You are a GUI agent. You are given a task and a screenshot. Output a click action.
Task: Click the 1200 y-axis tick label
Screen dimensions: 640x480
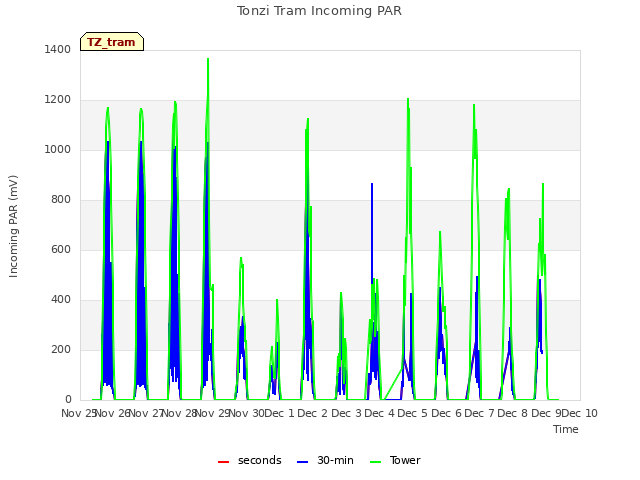coord(58,100)
